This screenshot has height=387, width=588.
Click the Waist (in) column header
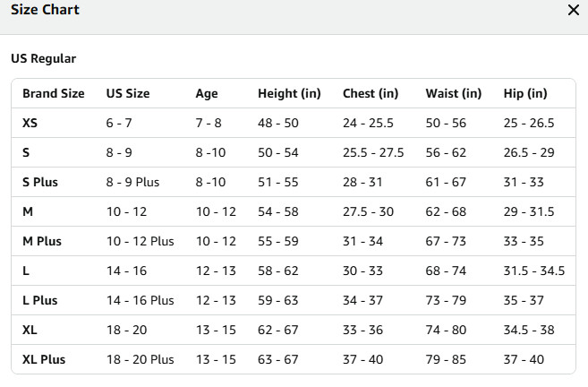454,93
